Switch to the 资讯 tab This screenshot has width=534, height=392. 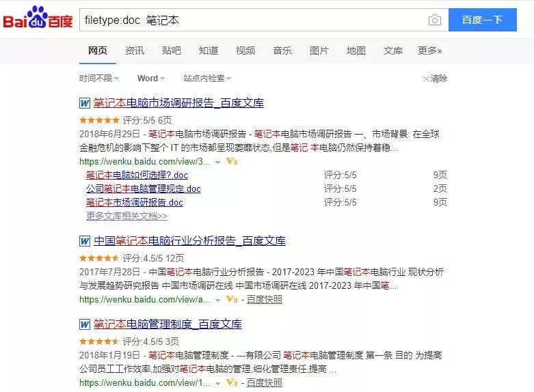pos(135,51)
